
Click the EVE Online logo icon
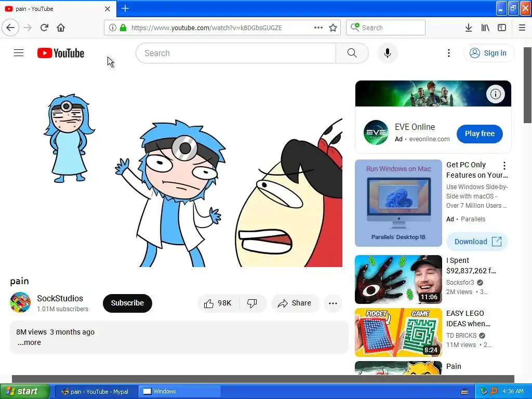point(376,132)
